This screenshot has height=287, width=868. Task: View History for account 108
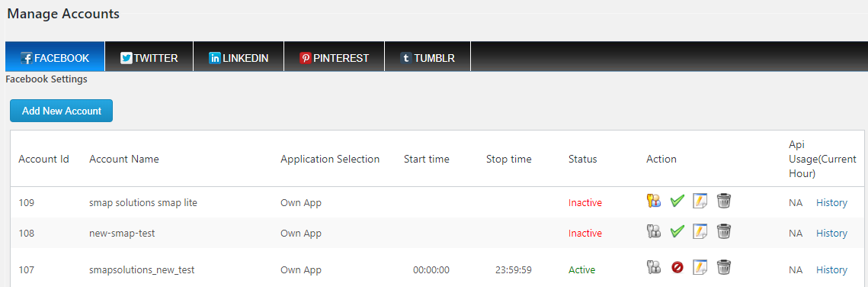831,234
